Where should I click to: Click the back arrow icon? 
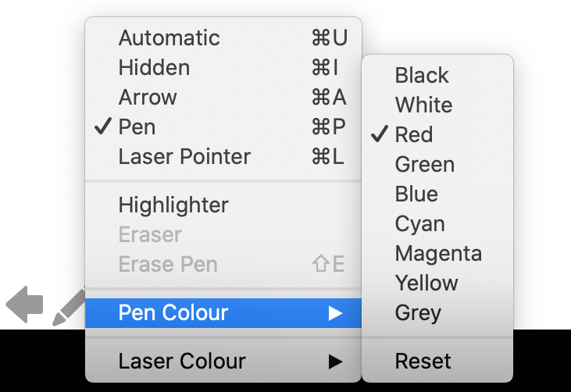[24, 305]
